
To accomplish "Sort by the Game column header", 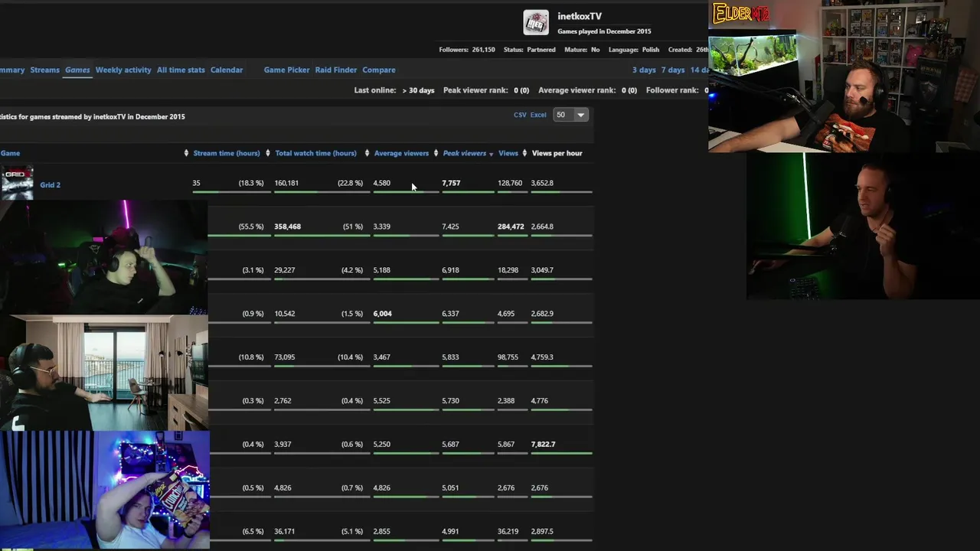I will (10, 153).
